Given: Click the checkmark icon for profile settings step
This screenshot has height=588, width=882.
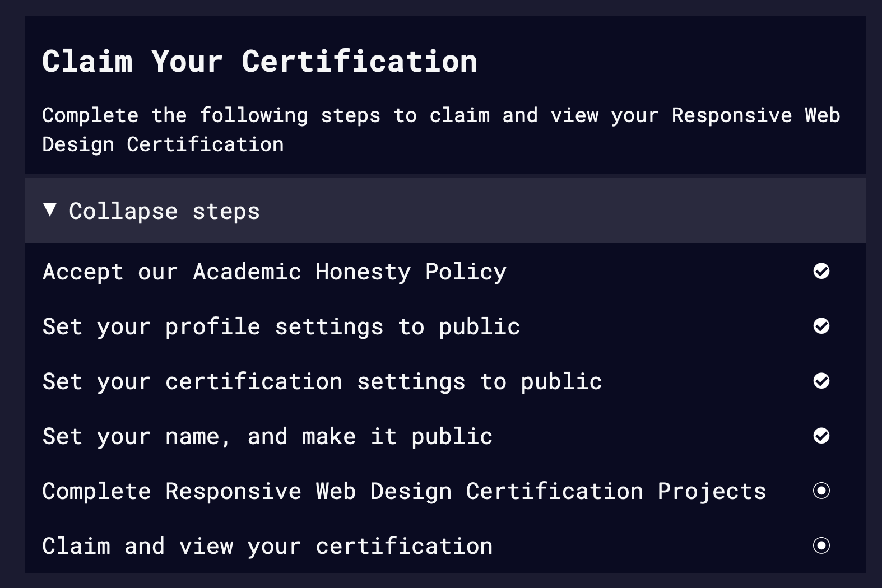Looking at the screenshot, I should (x=821, y=326).
